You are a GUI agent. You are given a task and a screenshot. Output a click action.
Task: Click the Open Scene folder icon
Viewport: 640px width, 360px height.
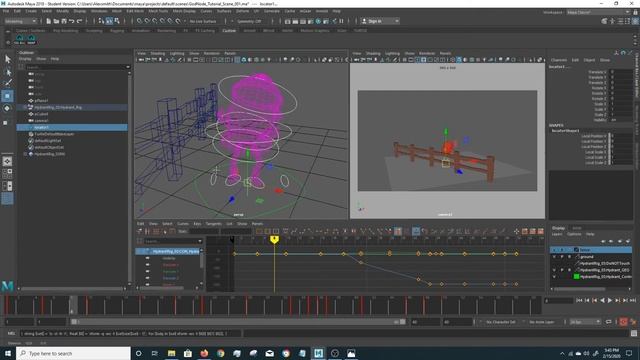click(x=56, y=21)
